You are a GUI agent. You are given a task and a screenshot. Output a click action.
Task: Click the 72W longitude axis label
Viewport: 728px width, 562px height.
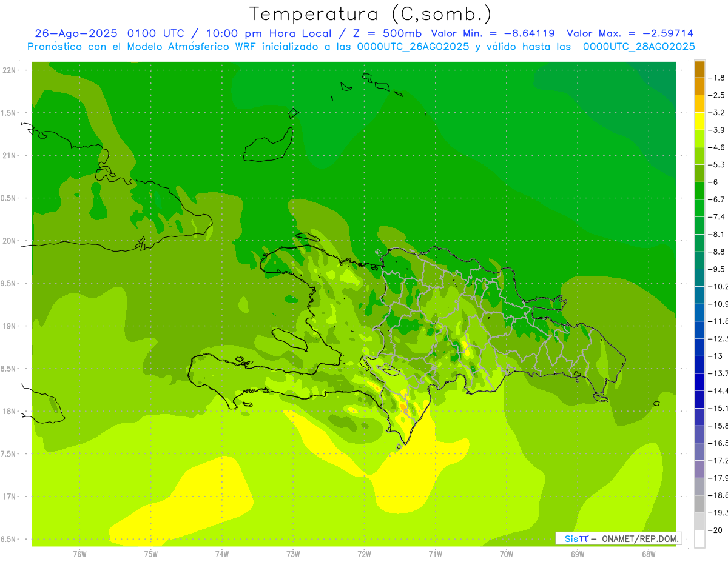364,554
